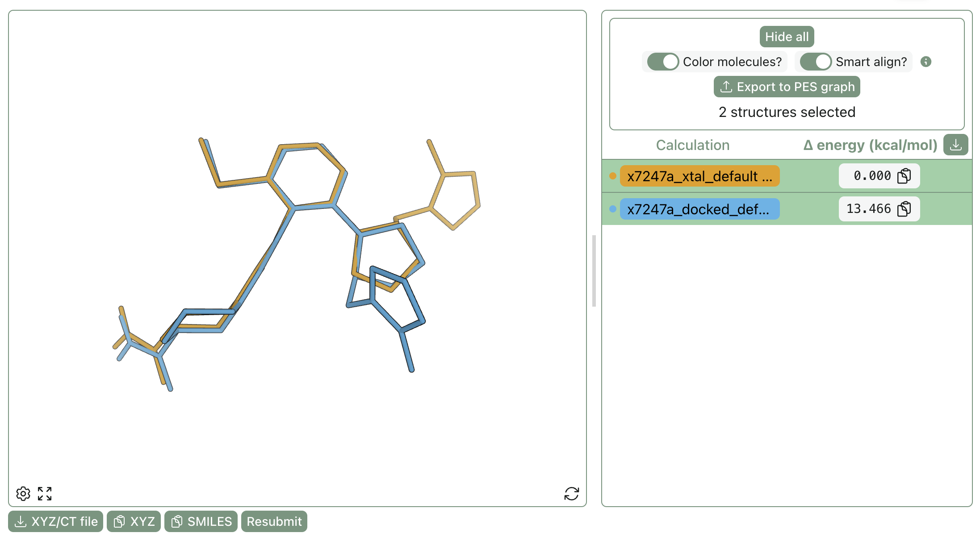Image resolution: width=980 pixels, height=541 pixels.
Task: Reset molecule view with refresh icon
Action: 571,494
